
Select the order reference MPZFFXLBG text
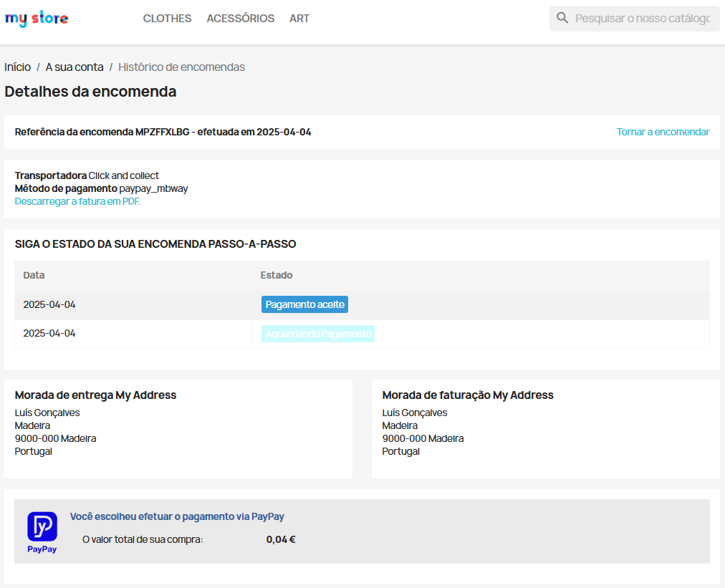tap(163, 132)
